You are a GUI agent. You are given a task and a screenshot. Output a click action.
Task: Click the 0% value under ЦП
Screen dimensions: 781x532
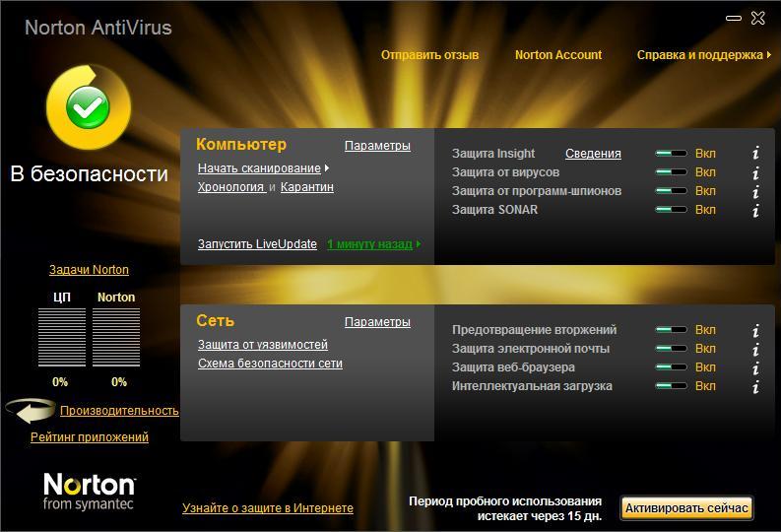pos(60,382)
